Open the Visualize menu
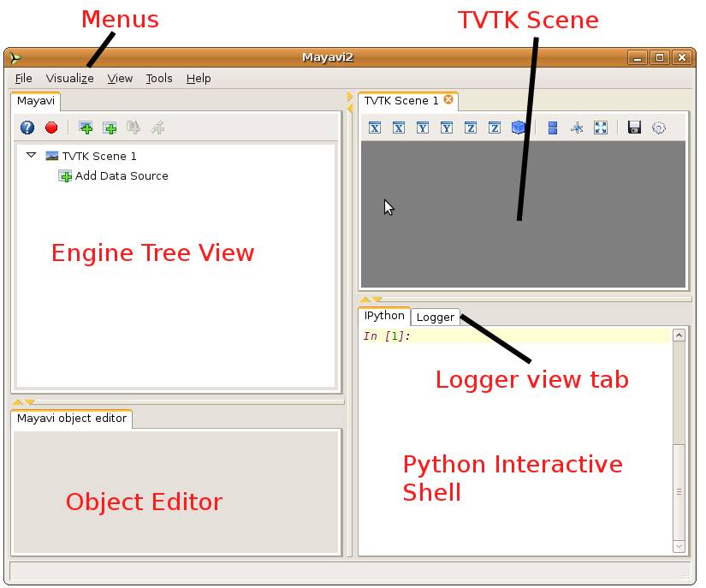The width and height of the screenshot is (706, 588). 70,79
